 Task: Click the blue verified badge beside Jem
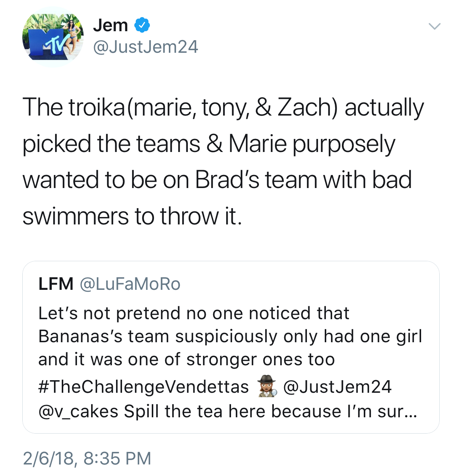pos(142,25)
